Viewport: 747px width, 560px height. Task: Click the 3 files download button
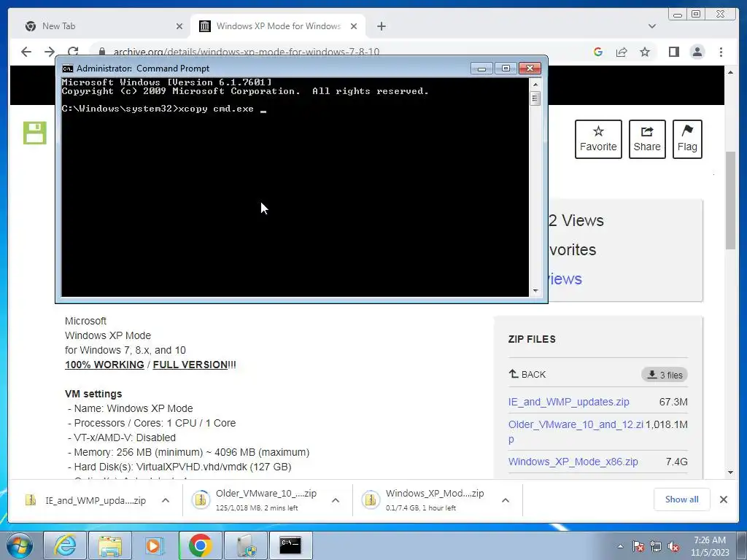point(665,375)
